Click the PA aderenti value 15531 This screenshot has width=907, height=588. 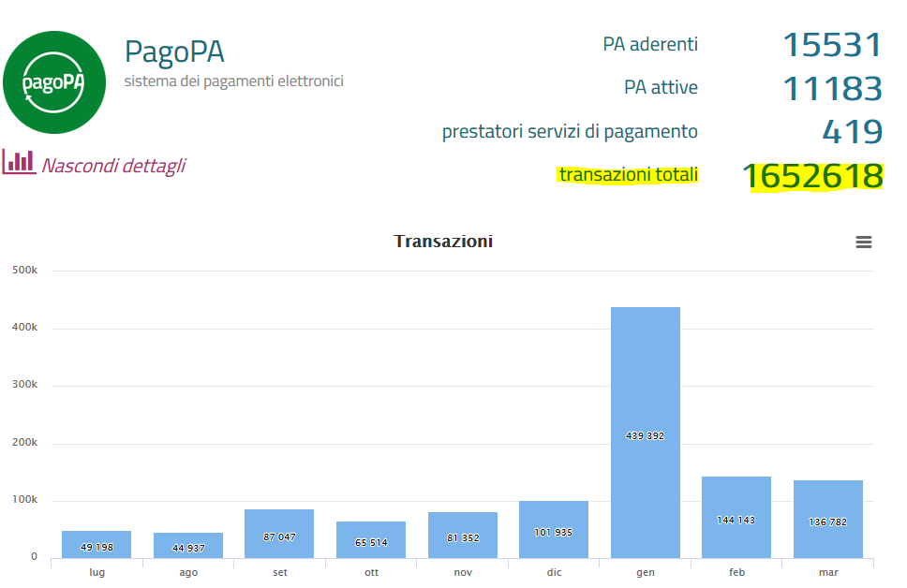832,45
